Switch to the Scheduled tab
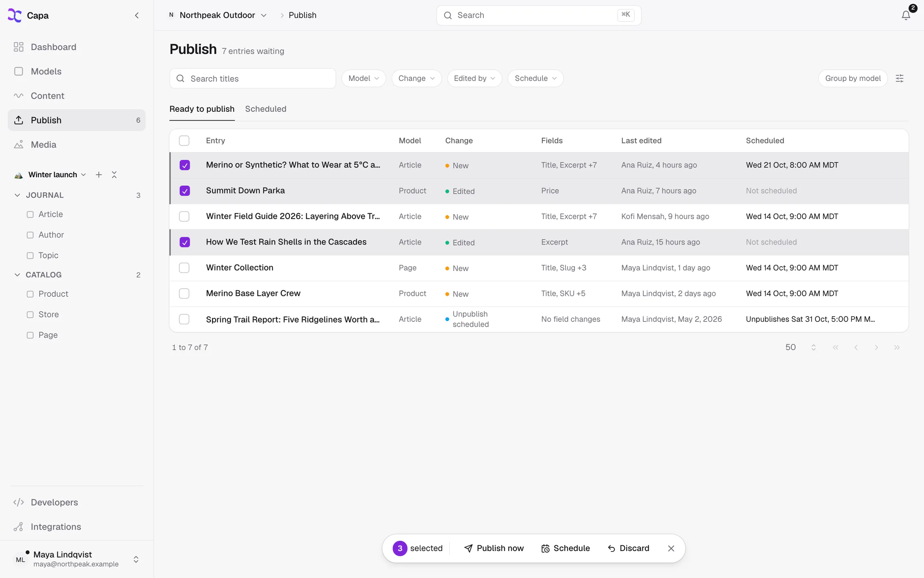Image resolution: width=924 pixels, height=578 pixels. coord(266,109)
